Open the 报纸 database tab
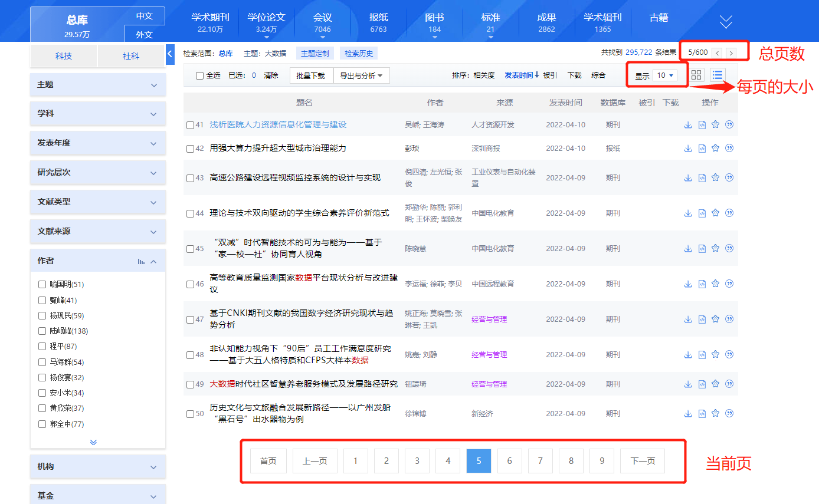Image resolution: width=819 pixels, height=504 pixels. [x=379, y=22]
